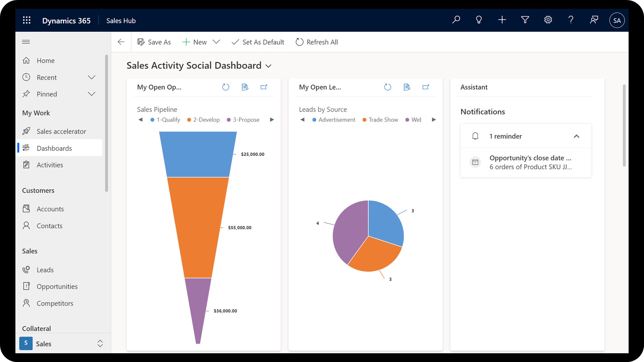Expand the My Open Opportunities chart
The height and width of the screenshot is (362, 644).
tap(264, 87)
